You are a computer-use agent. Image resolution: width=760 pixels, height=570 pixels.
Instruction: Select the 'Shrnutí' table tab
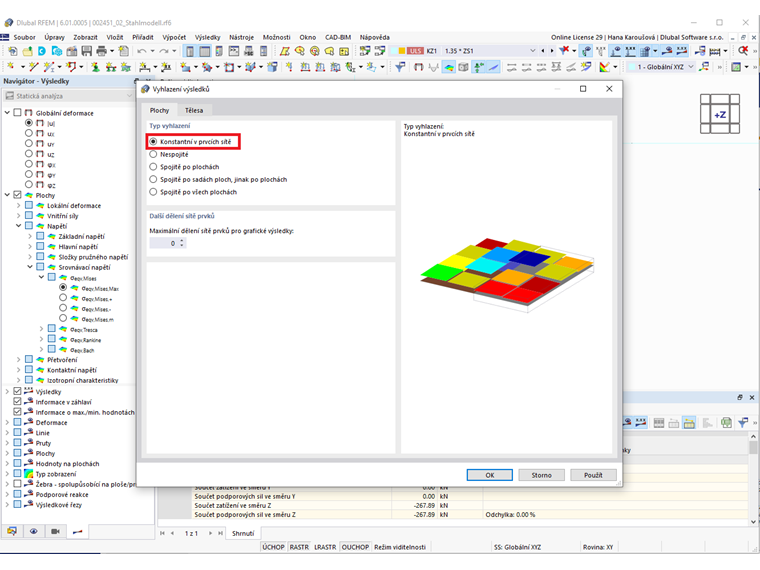[x=243, y=533]
